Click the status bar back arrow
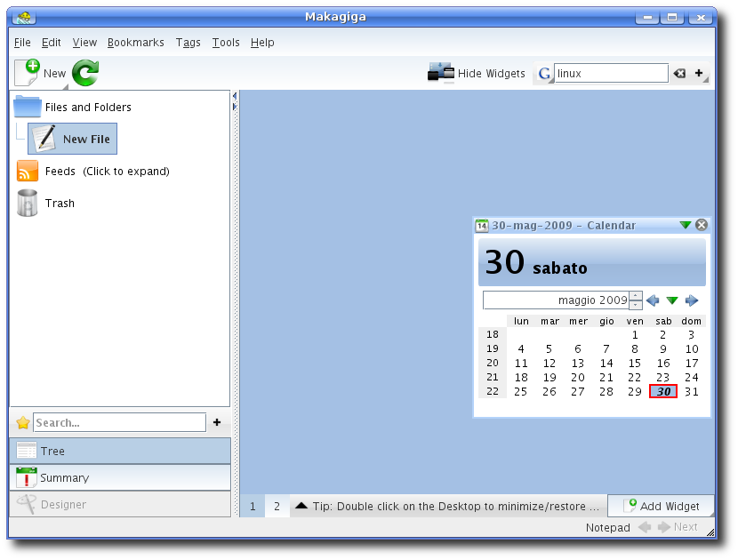 (645, 527)
